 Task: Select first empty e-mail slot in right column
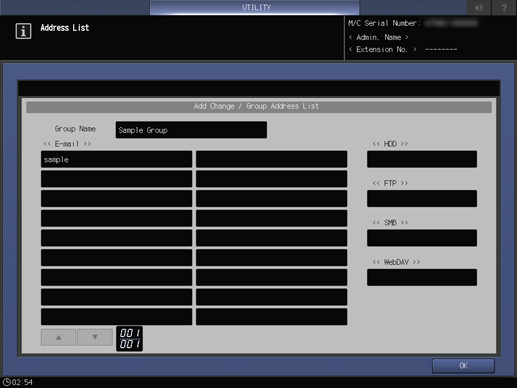[271, 159]
